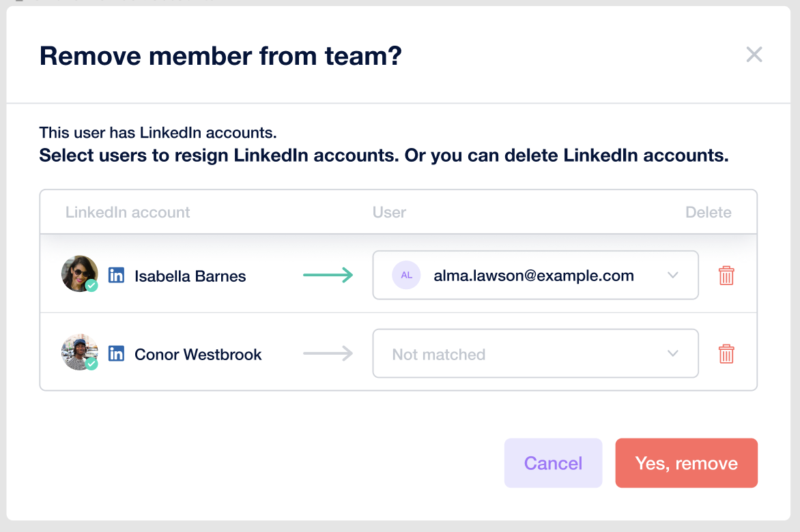Expand chevron on alma.lawson user selector
The height and width of the screenshot is (532, 800).
[673, 275]
